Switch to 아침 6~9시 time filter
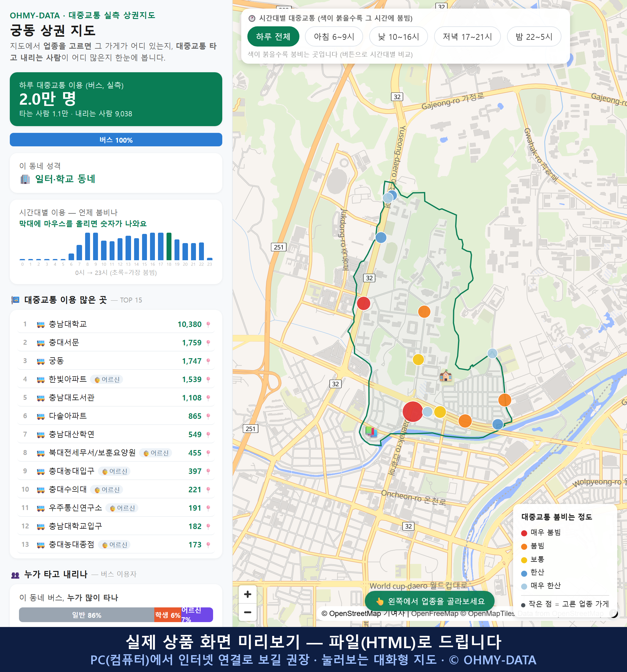This screenshot has width=627, height=672. 334,36
